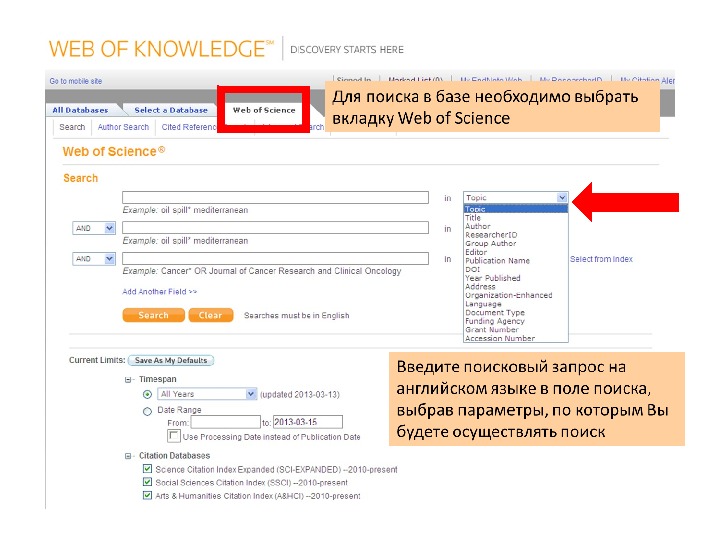The image size is (720, 540).
Task: Open the All Databases tab
Action: pyautogui.click(x=81, y=110)
